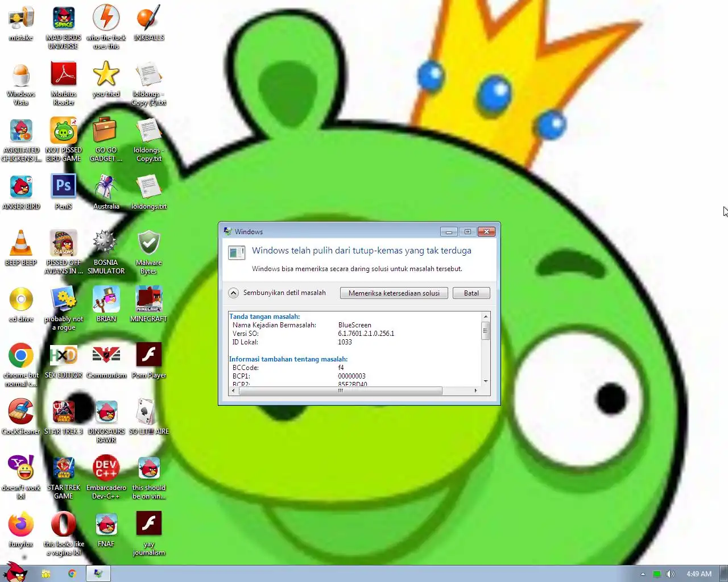This screenshot has width=728, height=582.
Task: Select the STAR TREK GAME icon
Action: 64,477
